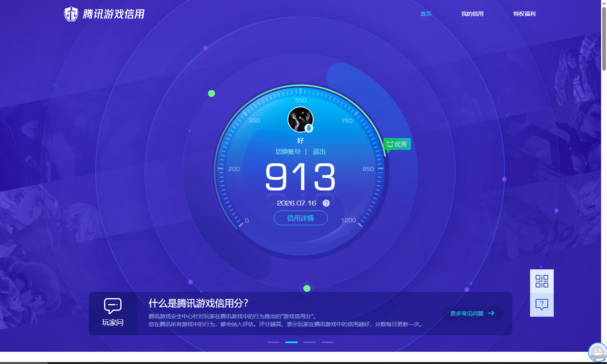This screenshot has width=607, height=364.
Task: Click the date 2026.07.16
Action: [x=297, y=203]
